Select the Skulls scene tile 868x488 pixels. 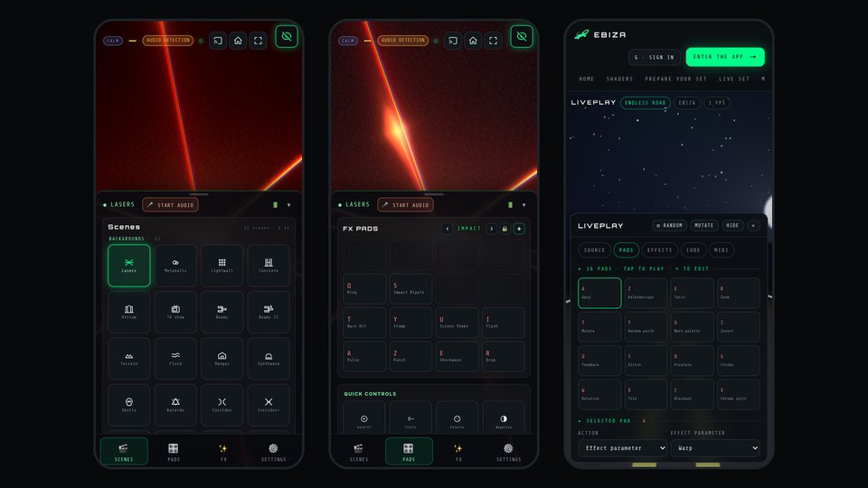click(x=129, y=405)
